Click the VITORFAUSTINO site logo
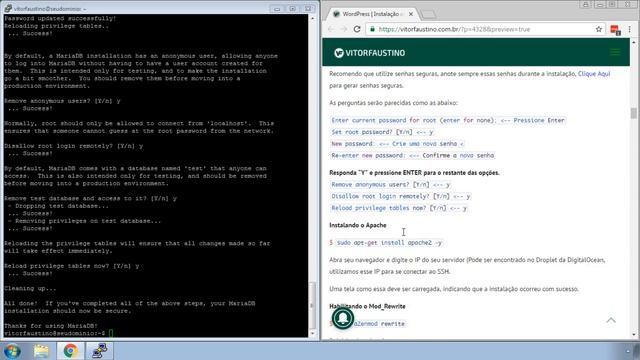The width and height of the screenshot is (640, 360). point(369,53)
